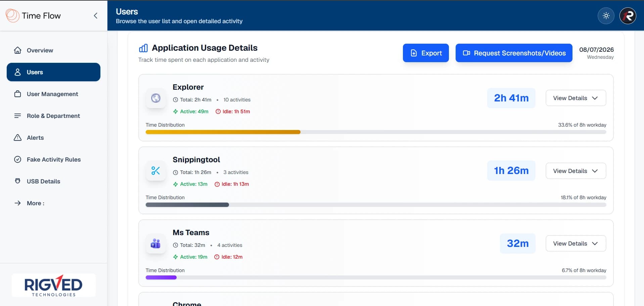Click "Idle: 12m" under Ms Teams
644x306 pixels.
228,257
